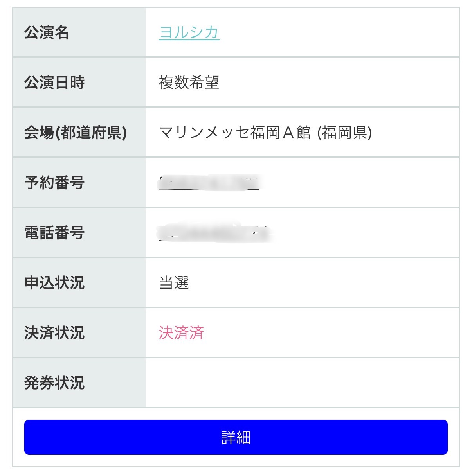Select the 発券状況 row label
Image resolution: width=472 pixels, height=476 pixels.
click(x=54, y=383)
